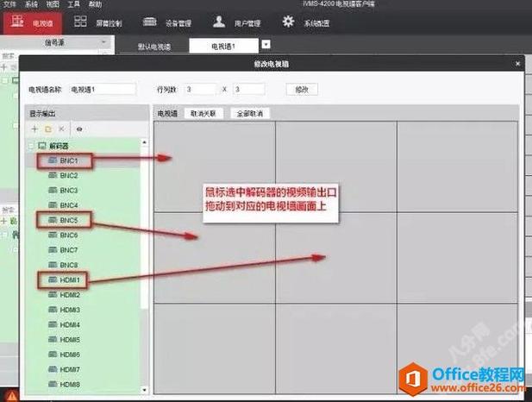Click the 全部取消 button
Screen dimensions: 532x402
tap(250, 113)
